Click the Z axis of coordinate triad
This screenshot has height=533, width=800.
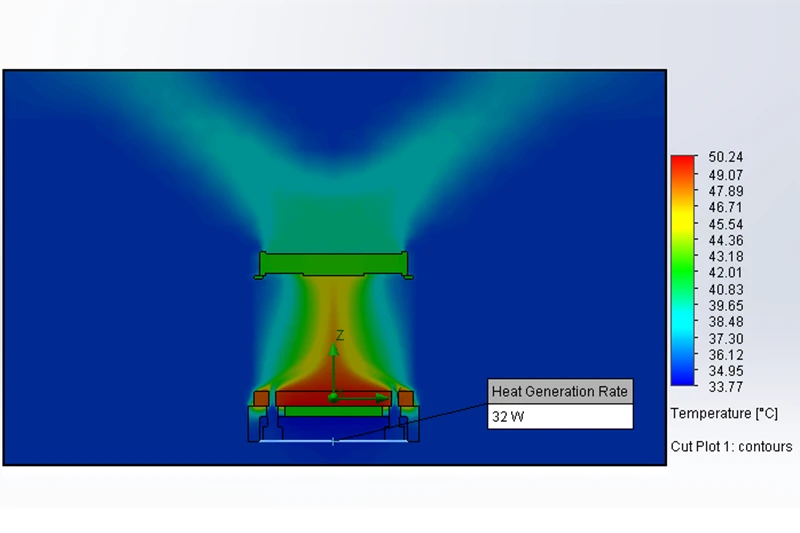click(334, 367)
